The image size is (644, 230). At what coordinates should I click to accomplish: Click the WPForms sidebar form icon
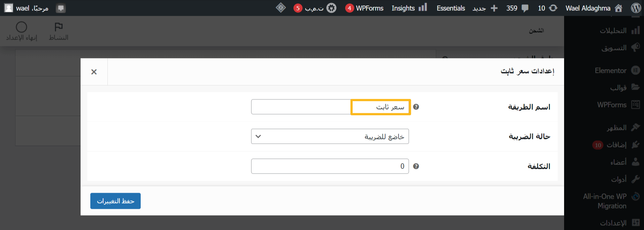click(635, 104)
